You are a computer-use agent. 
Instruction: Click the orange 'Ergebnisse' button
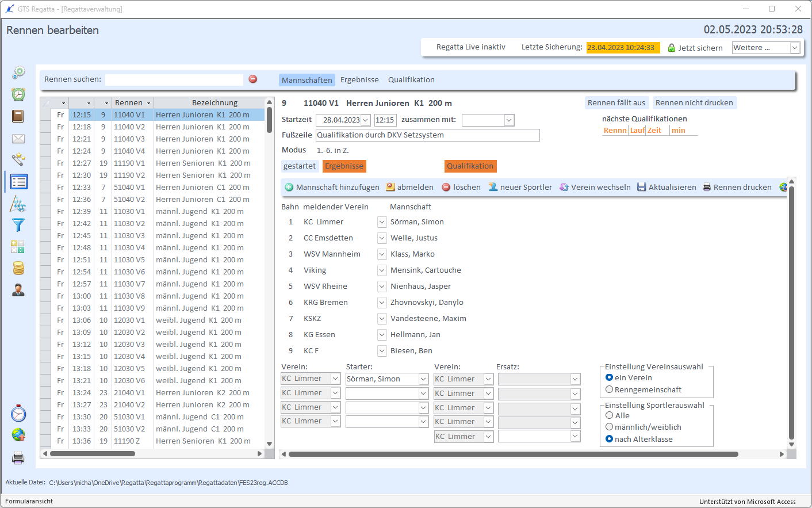[344, 166]
